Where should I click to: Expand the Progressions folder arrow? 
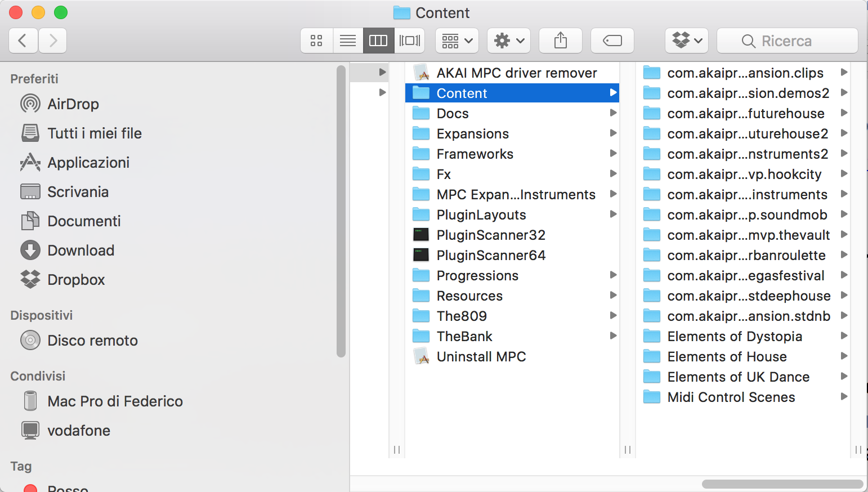coord(613,275)
